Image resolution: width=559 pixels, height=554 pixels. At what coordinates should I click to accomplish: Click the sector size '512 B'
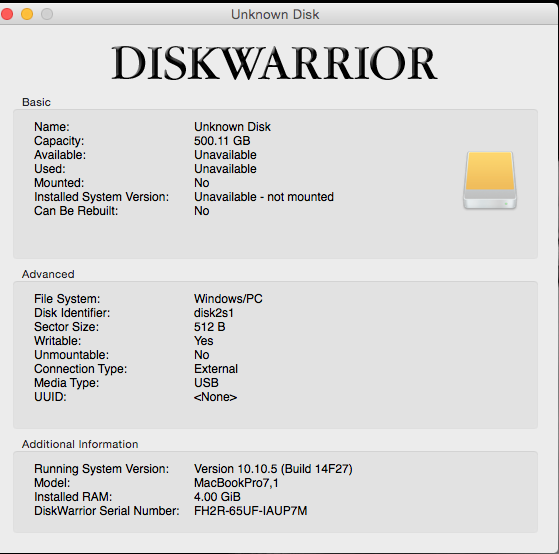pyautogui.click(x=209, y=327)
